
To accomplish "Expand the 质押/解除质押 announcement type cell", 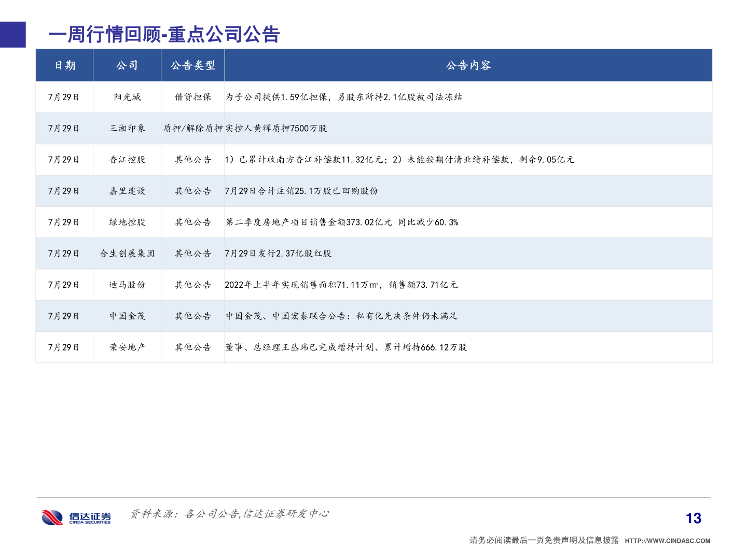I will click(192, 128).
